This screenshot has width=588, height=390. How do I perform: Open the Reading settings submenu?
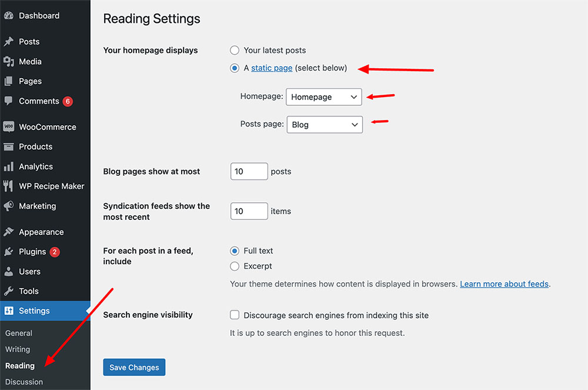(x=20, y=366)
